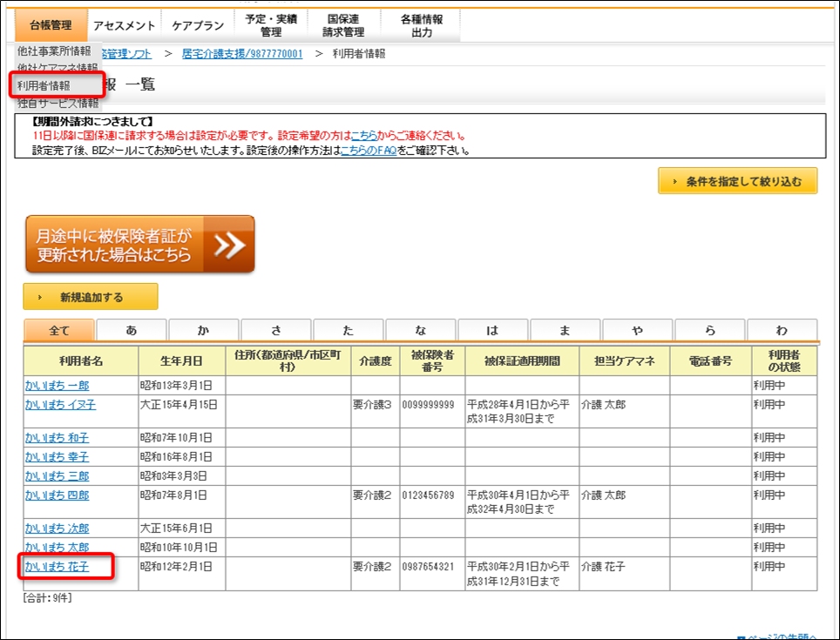Select the か kana filter tab
This screenshot has width=840, height=640.
pyautogui.click(x=204, y=330)
